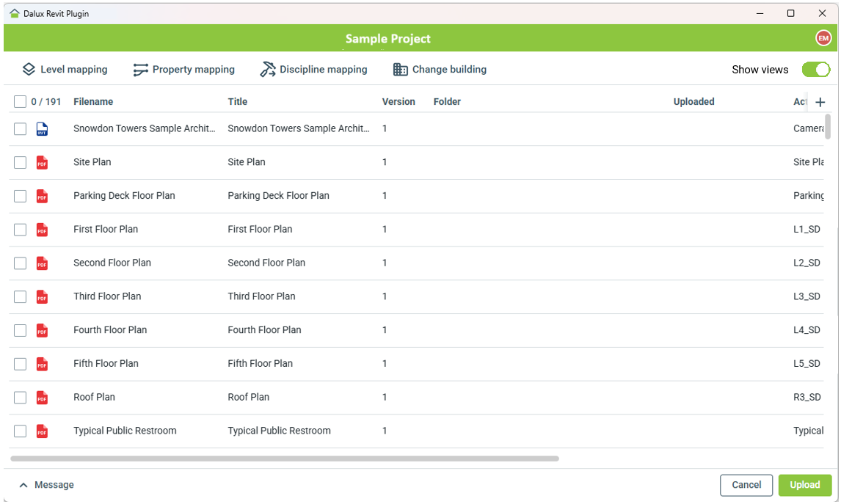
Task: Click the RVT file icon for Snowdon Towers
Action: (42, 128)
